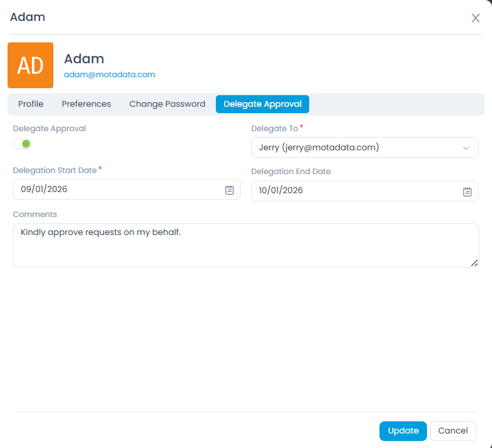Click the Delegation Start Date label
This screenshot has width=492, height=448.
tap(55, 171)
